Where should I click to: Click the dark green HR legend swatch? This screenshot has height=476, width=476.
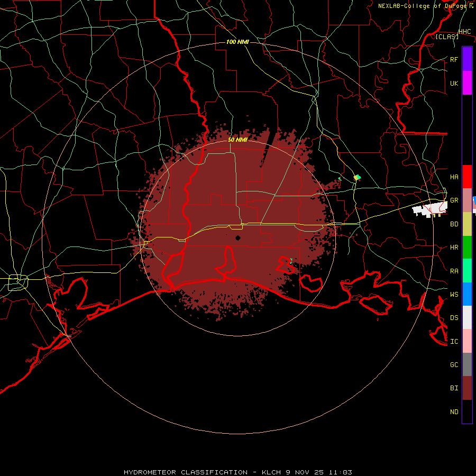click(467, 248)
